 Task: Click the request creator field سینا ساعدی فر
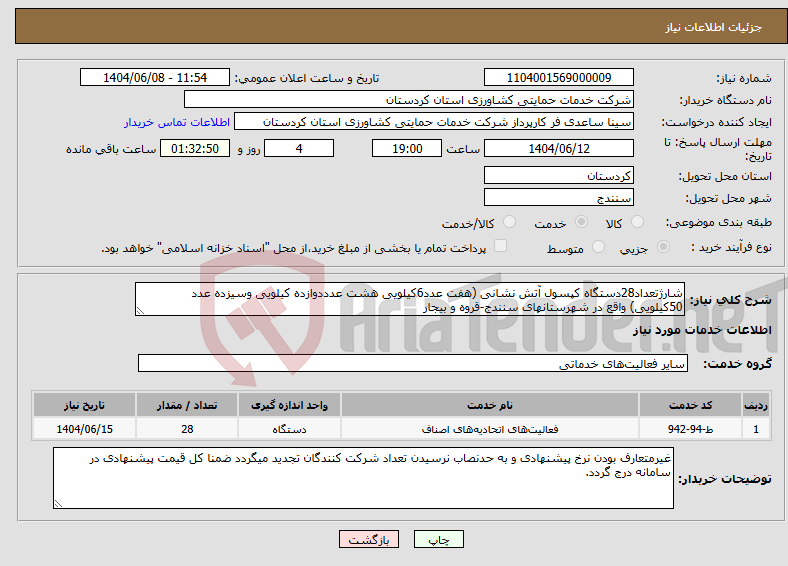click(x=434, y=122)
